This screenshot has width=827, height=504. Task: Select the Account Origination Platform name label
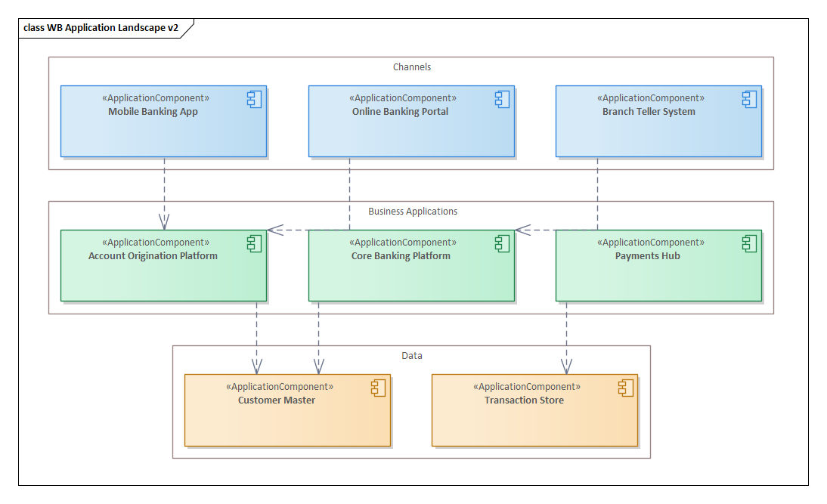[153, 256]
